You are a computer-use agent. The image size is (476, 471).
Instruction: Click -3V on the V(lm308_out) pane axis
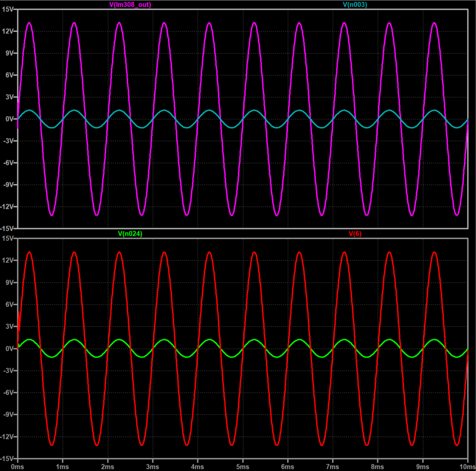(8, 141)
